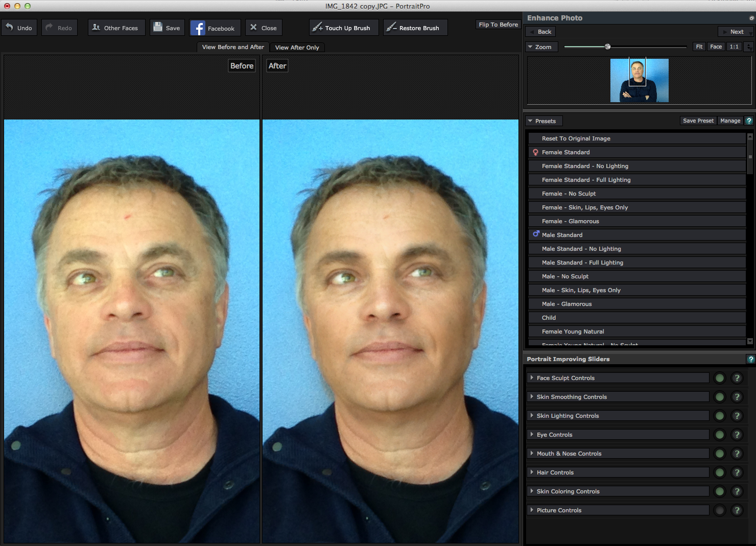The width and height of the screenshot is (756, 546).
Task: Set zoom to 1:1
Action: (x=734, y=46)
